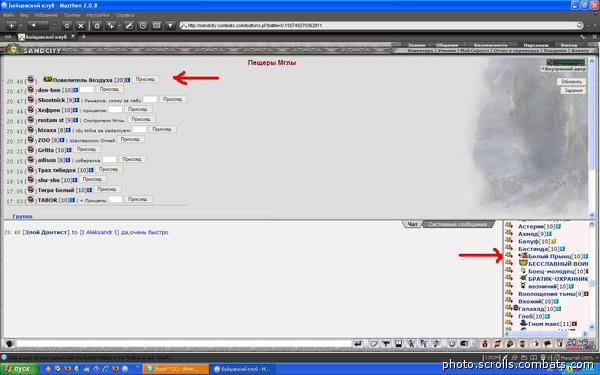Image resolution: width=600 pixels, height=375 pixels.
Task: Select radio button for Повелитель Воздуха group
Action: (31, 80)
